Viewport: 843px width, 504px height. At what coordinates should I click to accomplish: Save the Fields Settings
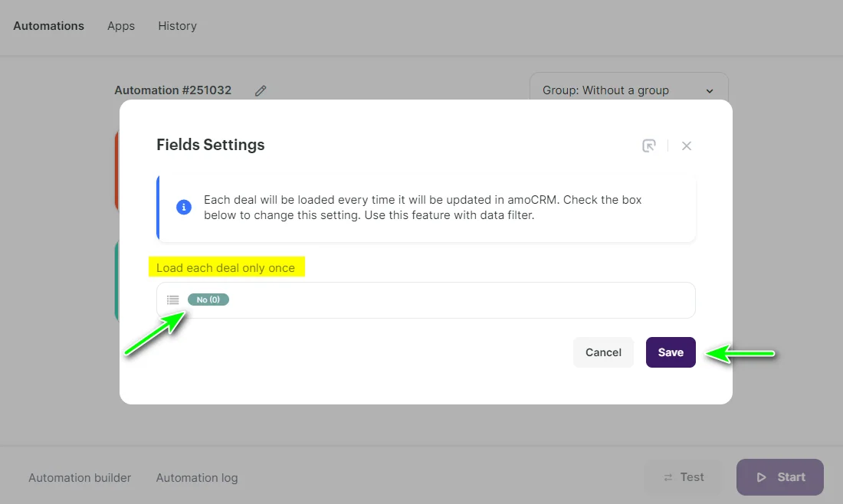[671, 352]
